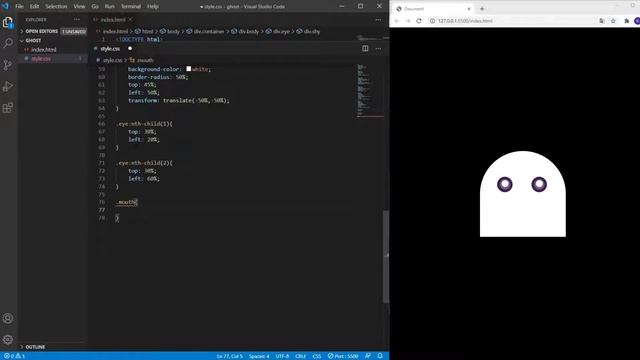Open style.css editor more actions

pos(378,49)
